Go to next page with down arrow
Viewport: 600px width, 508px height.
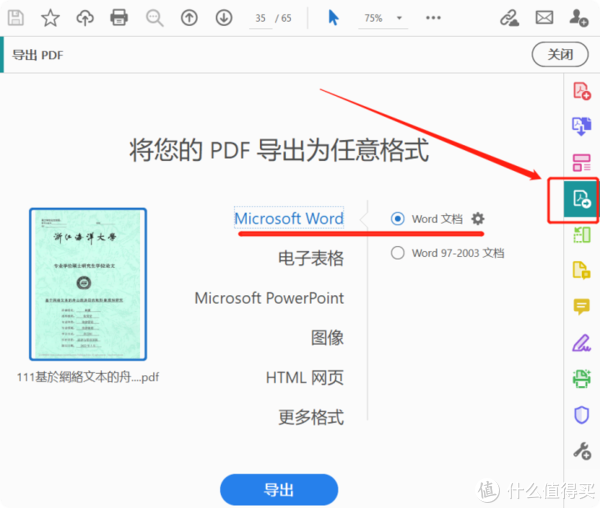point(224,18)
